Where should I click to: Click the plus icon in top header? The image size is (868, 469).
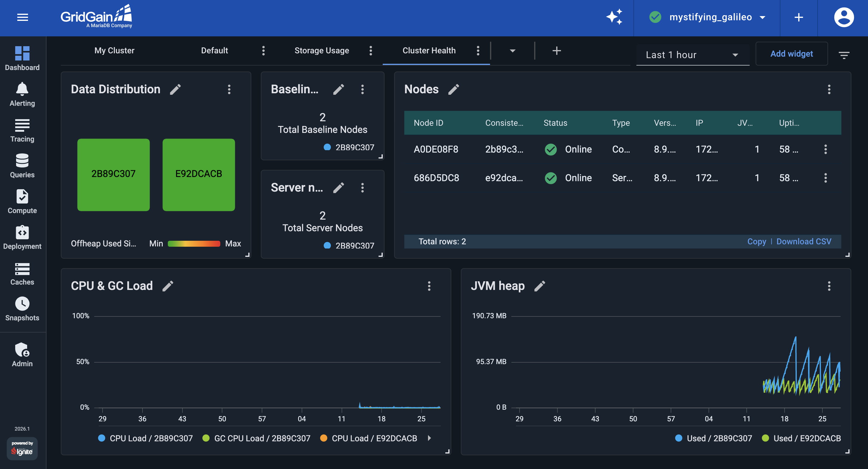click(799, 17)
